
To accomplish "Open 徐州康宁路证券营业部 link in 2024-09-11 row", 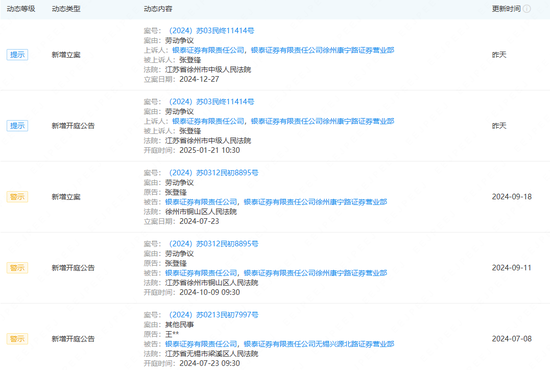I will 316,273.
